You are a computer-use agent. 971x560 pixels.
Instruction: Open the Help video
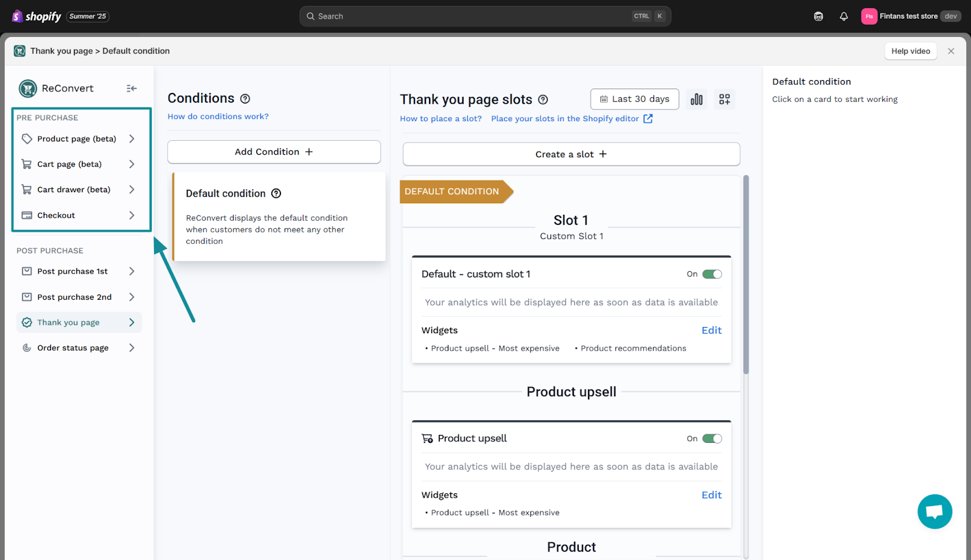click(910, 51)
